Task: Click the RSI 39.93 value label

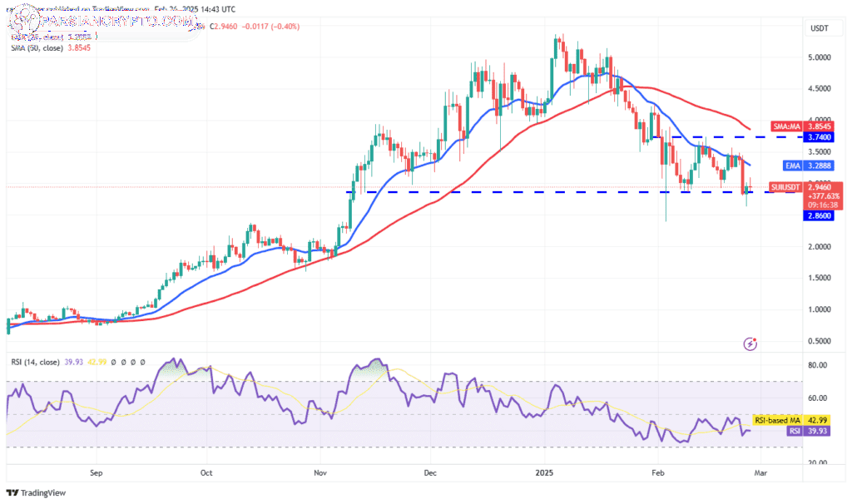Action: (809, 431)
